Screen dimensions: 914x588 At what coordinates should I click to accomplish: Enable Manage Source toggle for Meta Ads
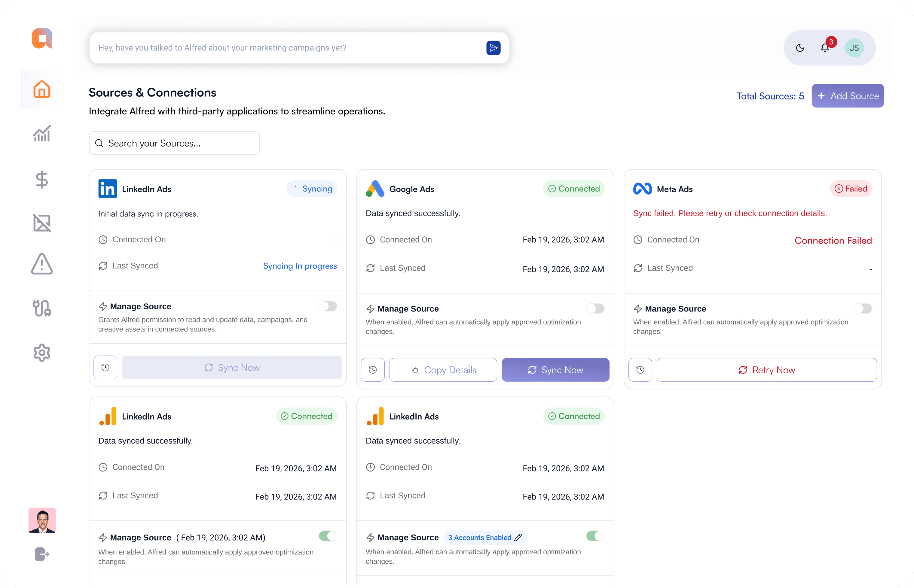[862, 308]
